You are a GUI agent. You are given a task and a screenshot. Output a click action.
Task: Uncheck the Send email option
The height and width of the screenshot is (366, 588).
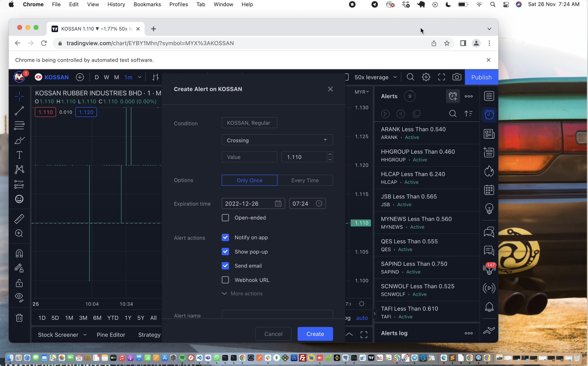pos(225,266)
